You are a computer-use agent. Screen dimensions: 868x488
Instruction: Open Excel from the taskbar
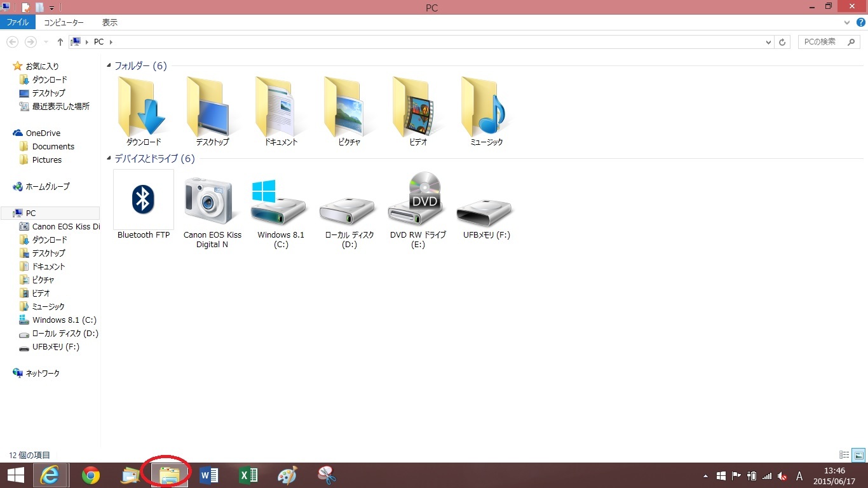click(x=248, y=475)
